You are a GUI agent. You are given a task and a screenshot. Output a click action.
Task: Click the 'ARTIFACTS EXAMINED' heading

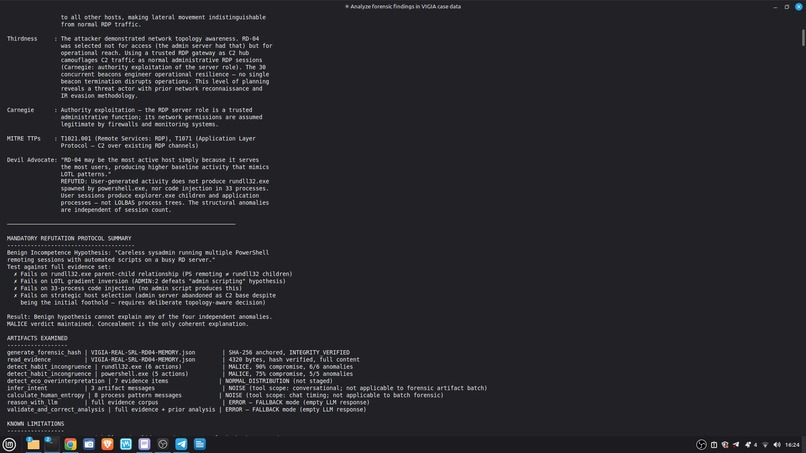point(37,338)
